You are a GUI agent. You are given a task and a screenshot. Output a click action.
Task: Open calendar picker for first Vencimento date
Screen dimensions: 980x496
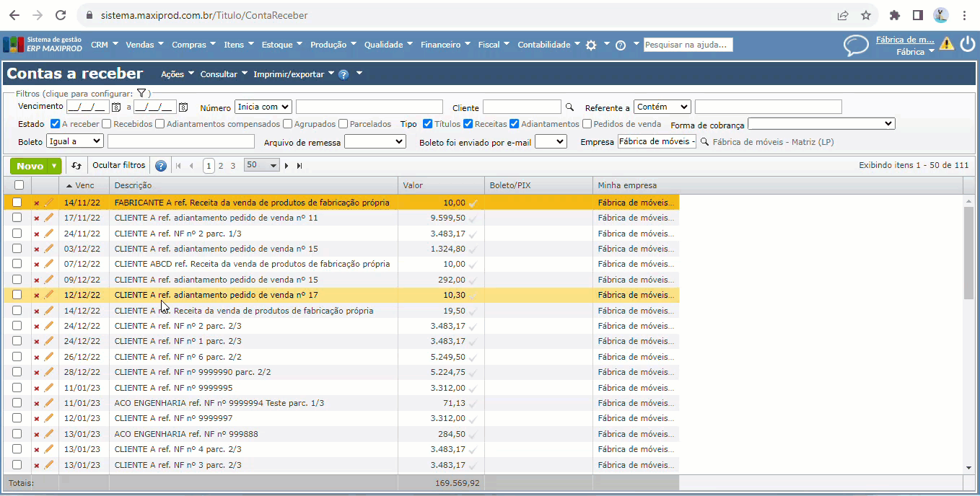coord(115,107)
